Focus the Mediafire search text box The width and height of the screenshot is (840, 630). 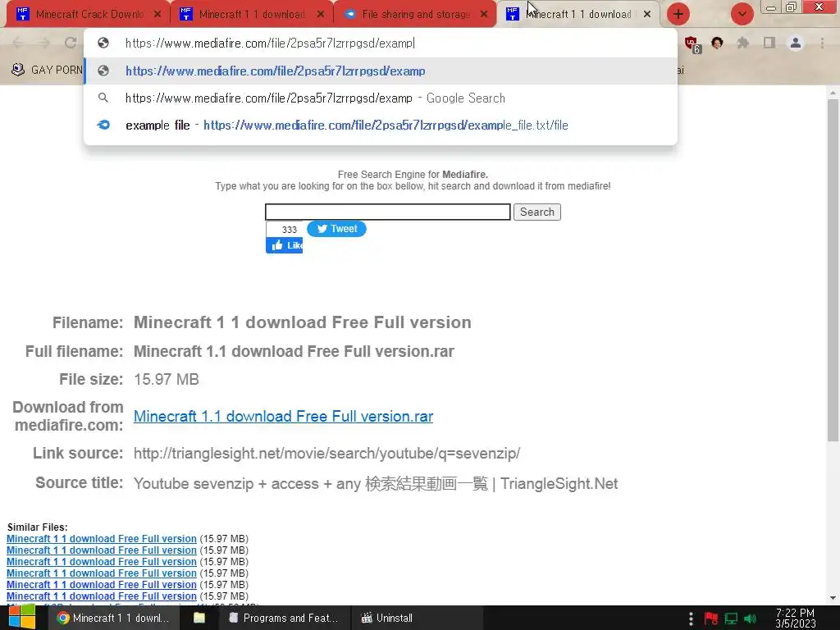pyautogui.click(x=388, y=212)
